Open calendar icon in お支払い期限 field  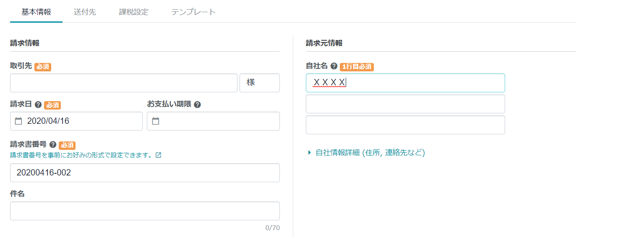tap(156, 121)
